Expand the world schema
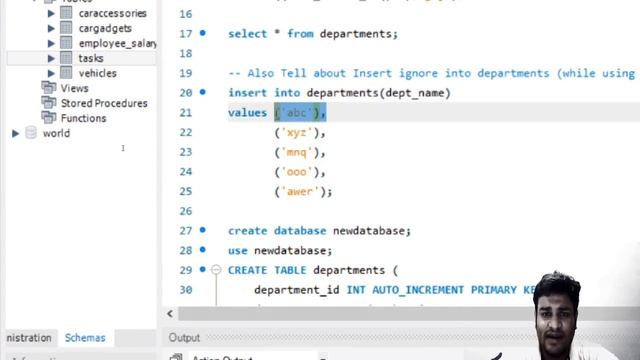This screenshot has width=640, height=360. pos(15,133)
